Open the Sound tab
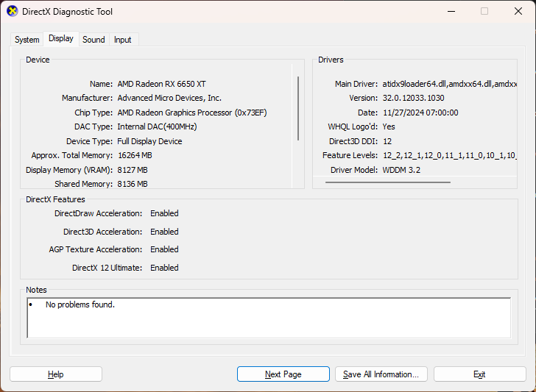This screenshot has height=392, width=536. [94, 40]
